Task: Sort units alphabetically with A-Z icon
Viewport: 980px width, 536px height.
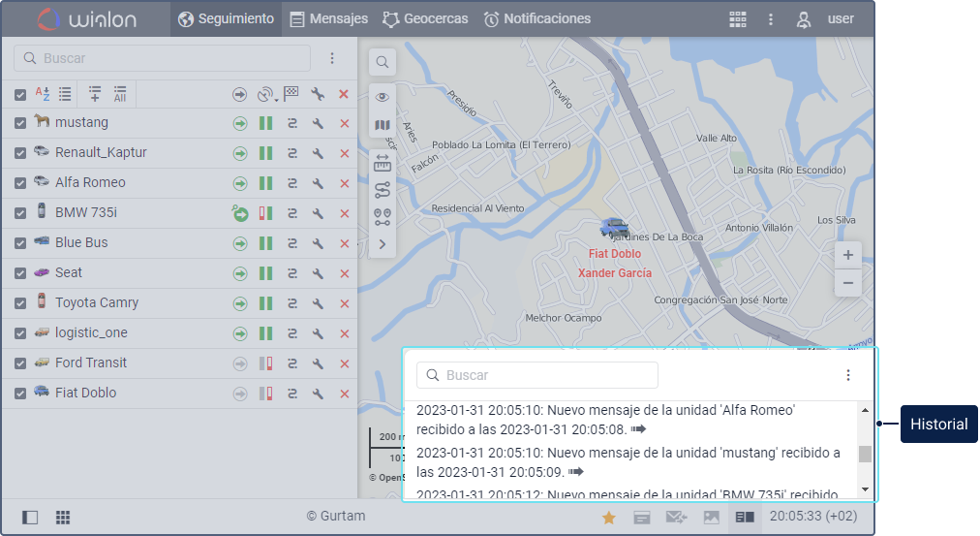Action: coord(43,94)
